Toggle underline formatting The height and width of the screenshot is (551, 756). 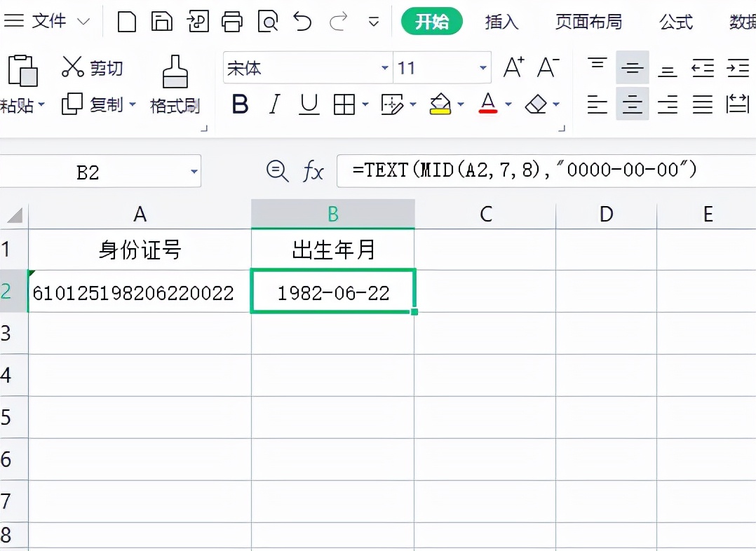(x=309, y=104)
